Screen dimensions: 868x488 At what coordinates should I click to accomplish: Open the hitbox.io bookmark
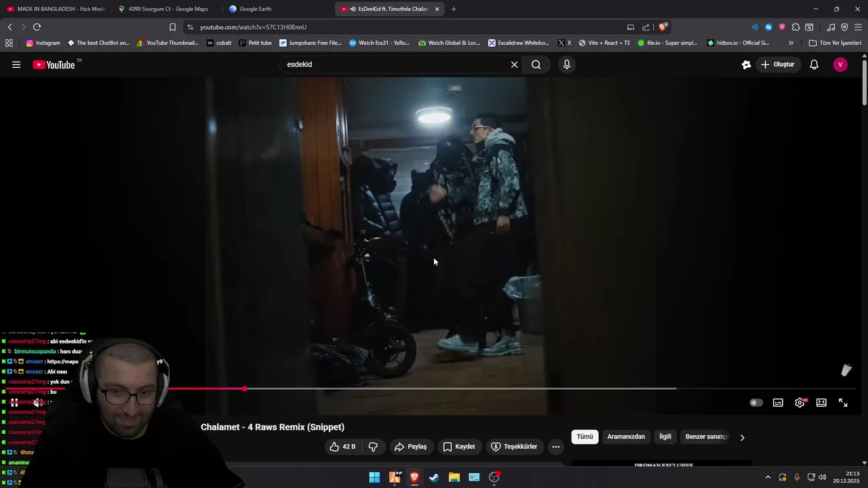point(738,43)
